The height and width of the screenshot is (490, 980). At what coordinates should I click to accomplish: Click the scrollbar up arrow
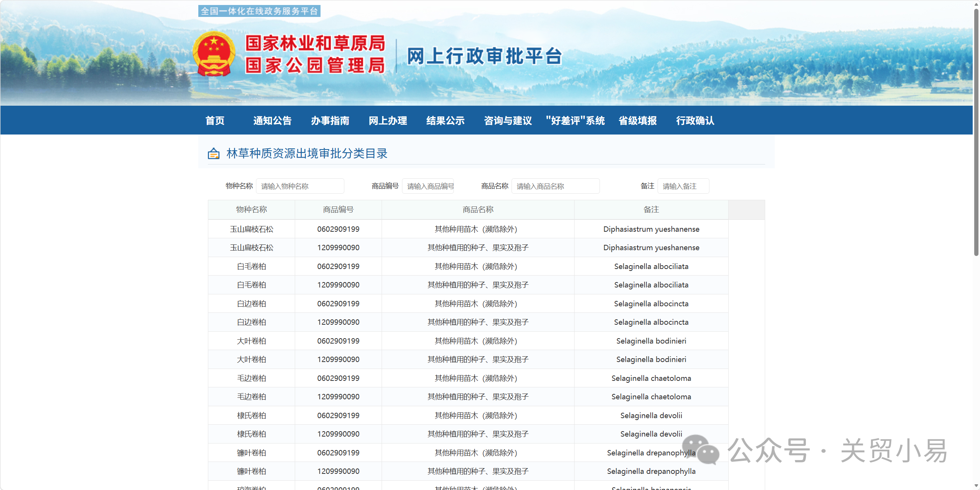point(976,4)
